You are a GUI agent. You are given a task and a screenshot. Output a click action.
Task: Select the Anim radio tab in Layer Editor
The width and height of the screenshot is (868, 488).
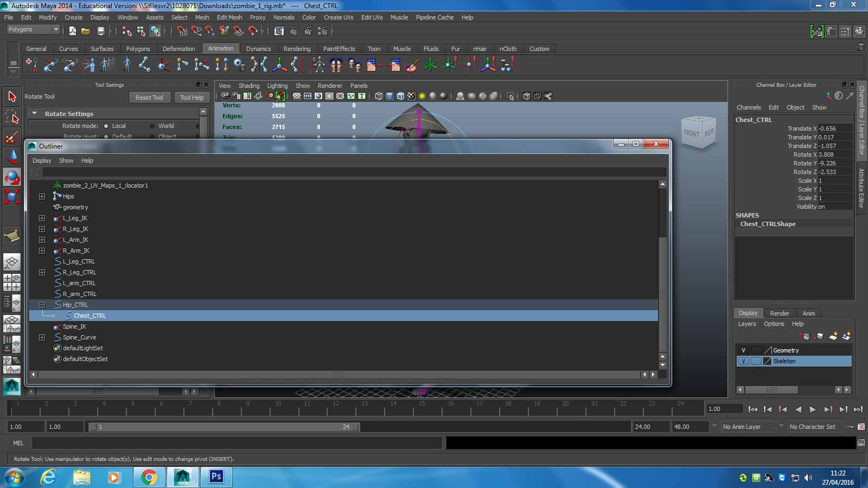click(x=808, y=313)
